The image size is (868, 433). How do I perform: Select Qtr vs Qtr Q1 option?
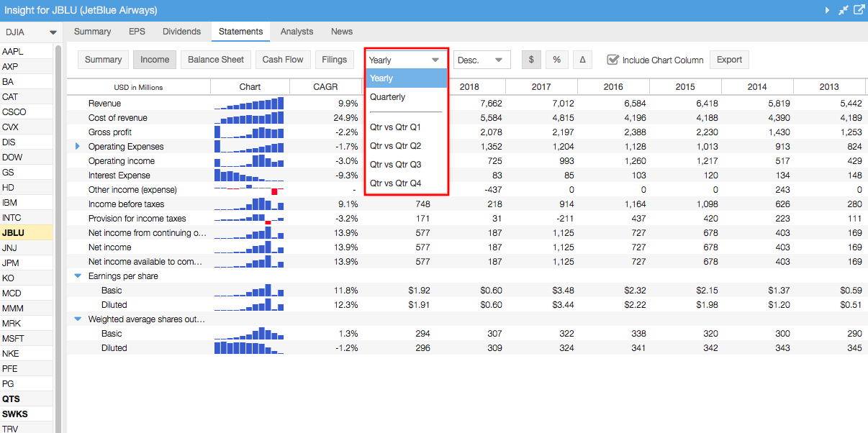click(x=407, y=127)
